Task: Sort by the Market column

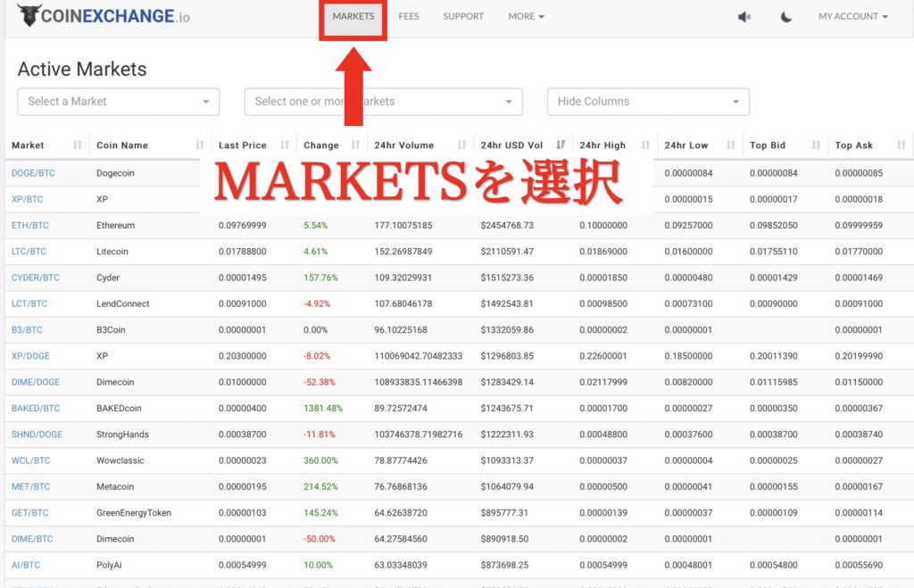Action: pos(47,145)
